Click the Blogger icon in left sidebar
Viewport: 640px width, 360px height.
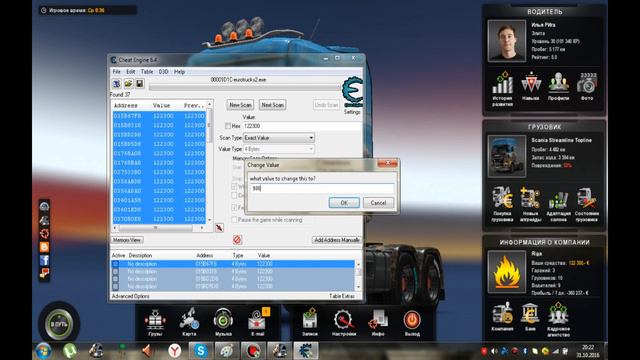point(44,247)
